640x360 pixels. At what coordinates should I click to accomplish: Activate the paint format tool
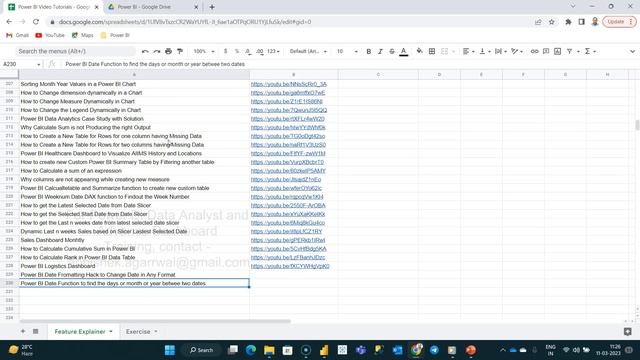180,51
